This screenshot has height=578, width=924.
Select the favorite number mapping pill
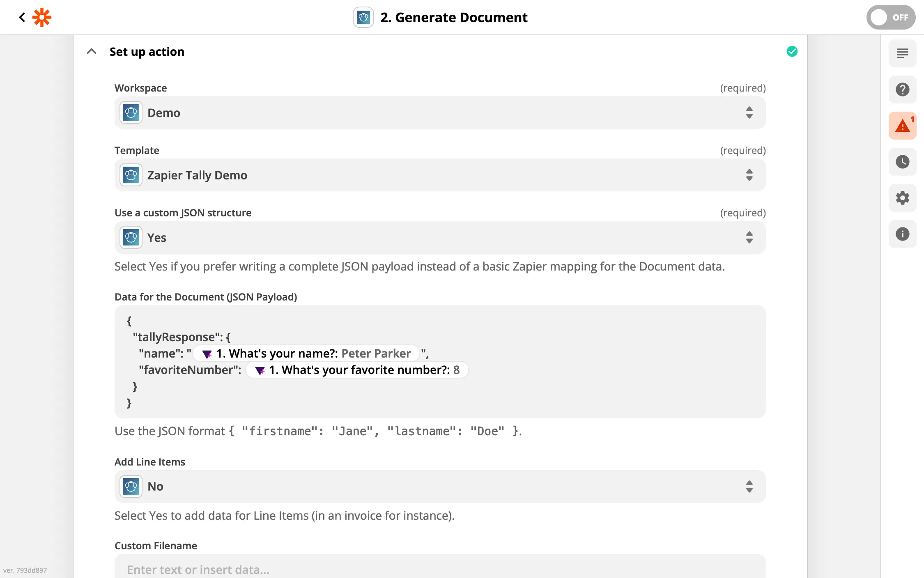tap(356, 369)
